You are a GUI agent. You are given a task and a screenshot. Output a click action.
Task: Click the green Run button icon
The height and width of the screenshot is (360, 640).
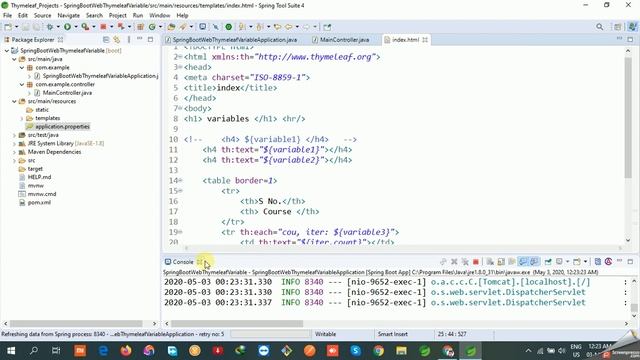pos(67,27)
